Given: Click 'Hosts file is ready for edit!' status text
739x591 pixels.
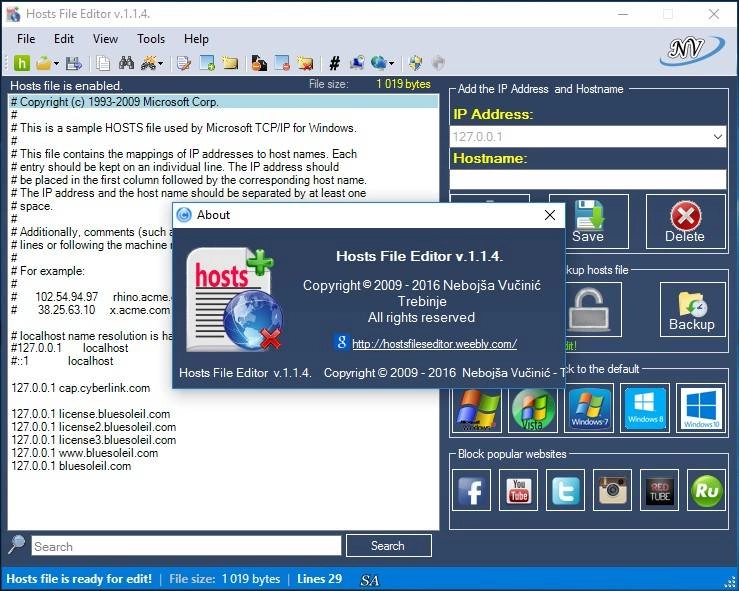Looking at the screenshot, I should point(79,579).
